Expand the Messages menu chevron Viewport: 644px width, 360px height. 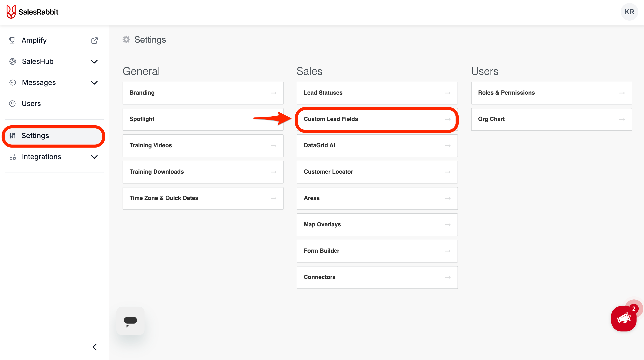pyautogui.click(x=94, y=83)
